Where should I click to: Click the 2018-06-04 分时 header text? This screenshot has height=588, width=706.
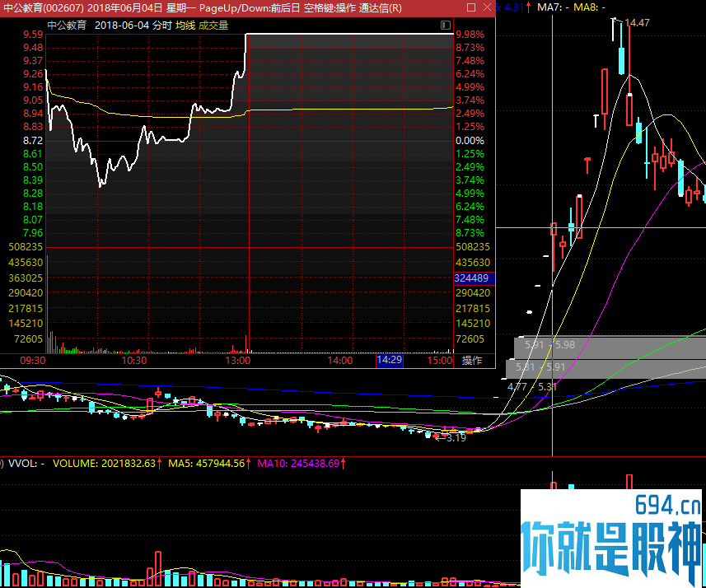click(133, 26)
